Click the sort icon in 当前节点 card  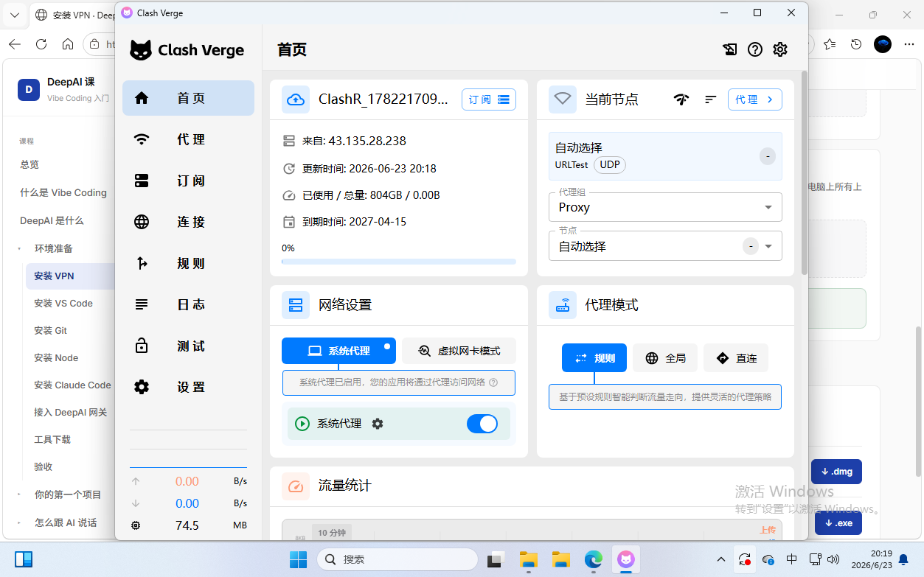pyautogui.click(x=711, y=99)
